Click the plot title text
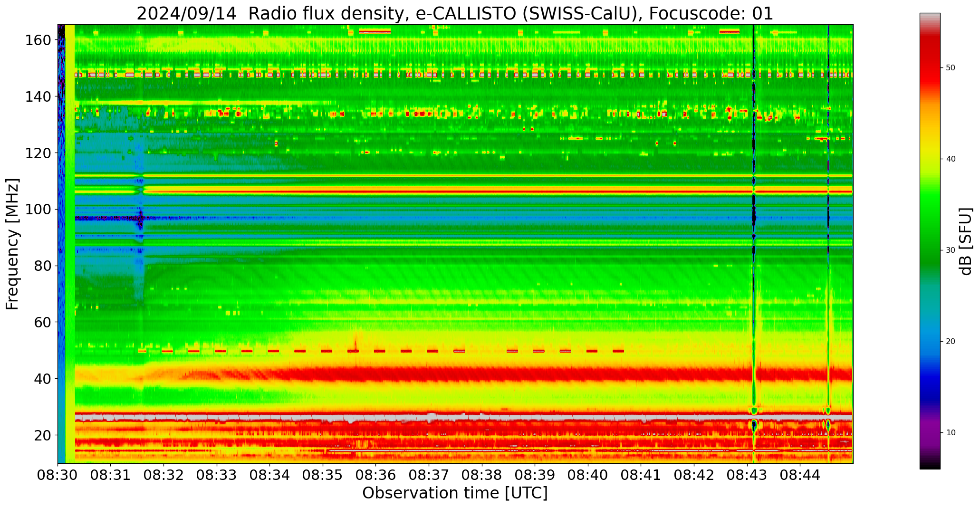Screen dimensions: 980x507 [455, 13]
